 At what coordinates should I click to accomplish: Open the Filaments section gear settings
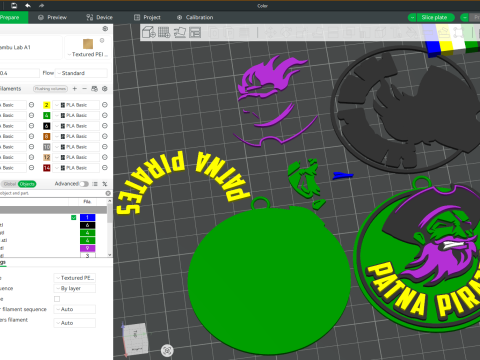coord(105,89)
